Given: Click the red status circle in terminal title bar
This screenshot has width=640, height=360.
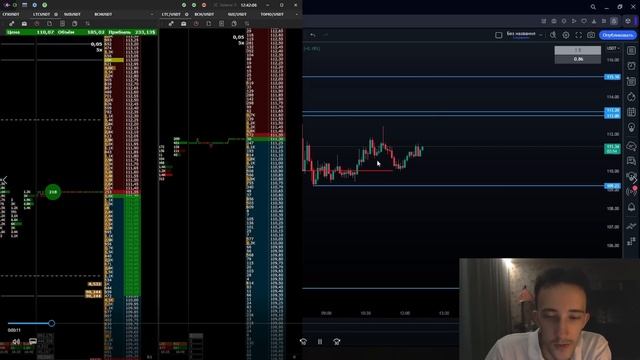Looking at the screenshot, I should point(204,5).
